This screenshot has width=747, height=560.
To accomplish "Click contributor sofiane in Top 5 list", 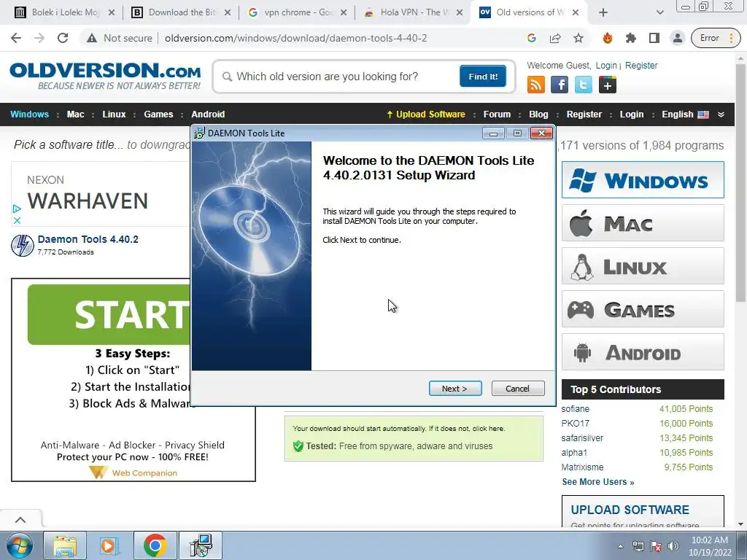I will pos(575,409).
